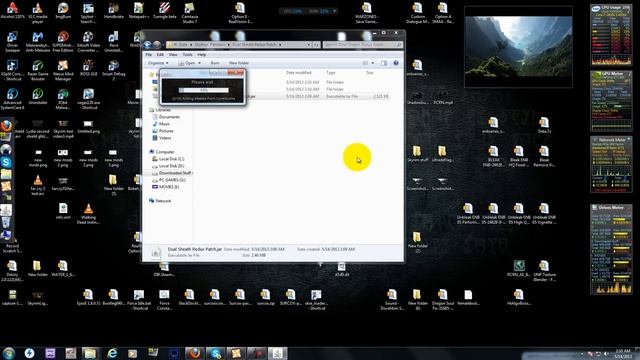Select Videos library in navigation pane

[x=164, y=138]
